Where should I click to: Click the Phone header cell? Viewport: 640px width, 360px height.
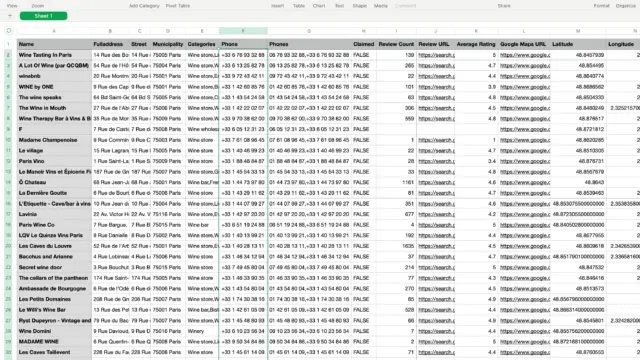(x=243, y=44)
